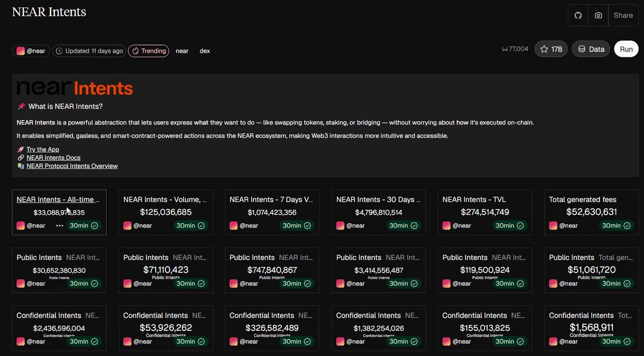
Task: Click 30min badge on $125,036,685 card
Action: [190, 226]
